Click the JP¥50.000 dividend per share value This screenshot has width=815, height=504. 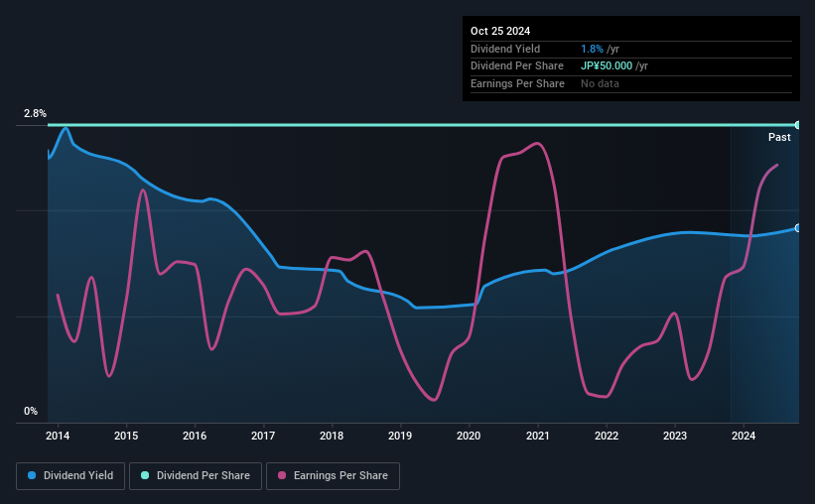[607, 66]
